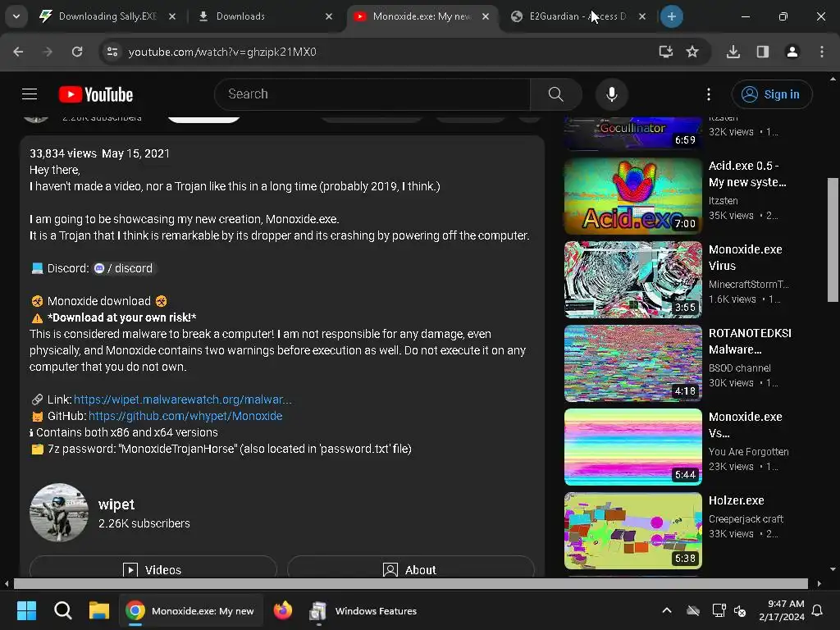Click the YouTube search magnifier button
The image size is (840, 630).
click(x=556, y=94)
